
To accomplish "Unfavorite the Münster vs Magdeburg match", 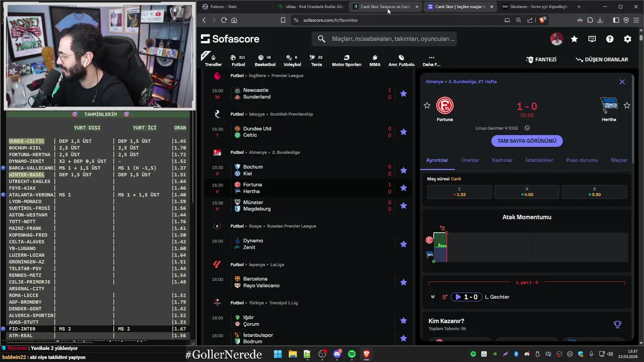I will pyautogui.click(x=404, y=206).
